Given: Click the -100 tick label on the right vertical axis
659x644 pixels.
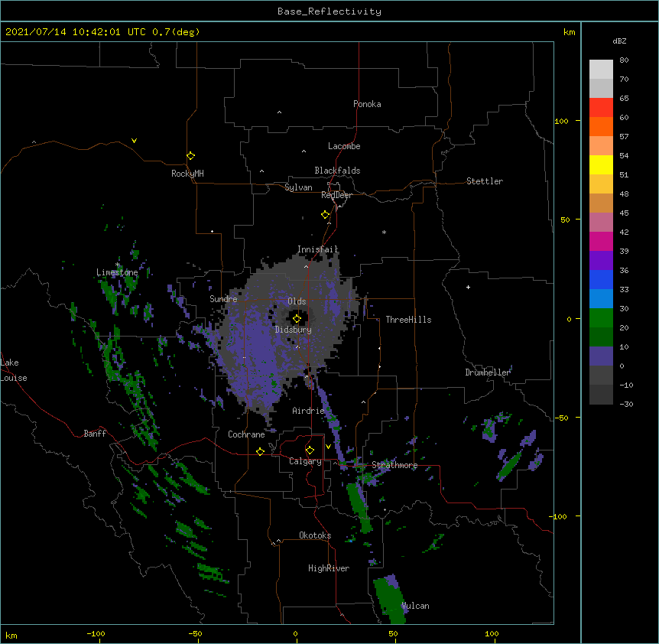Looking at the screenshot, I should [x=559, y=516].
